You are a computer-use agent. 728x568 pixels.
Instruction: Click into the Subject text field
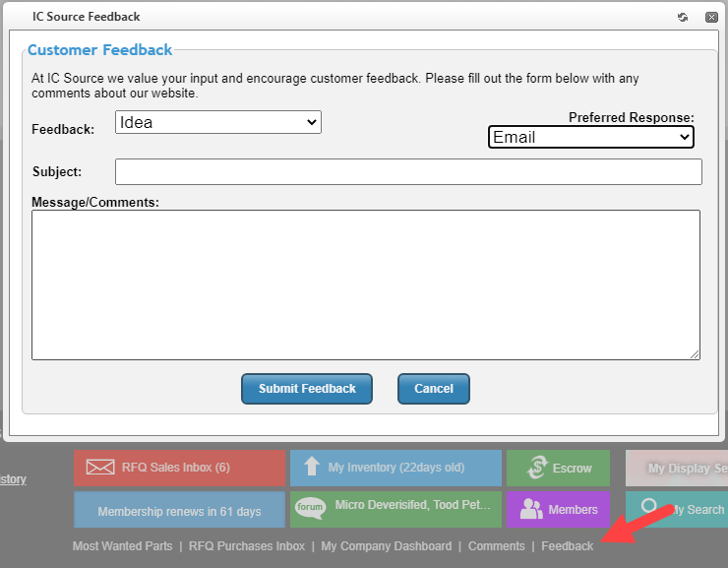coord(408,172)
